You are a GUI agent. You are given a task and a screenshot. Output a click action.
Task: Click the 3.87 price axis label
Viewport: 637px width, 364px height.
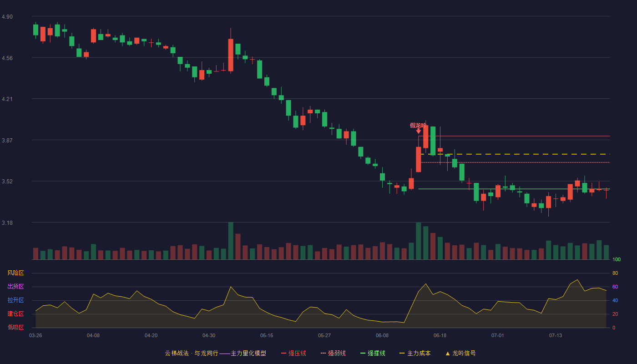coord(7,141)
